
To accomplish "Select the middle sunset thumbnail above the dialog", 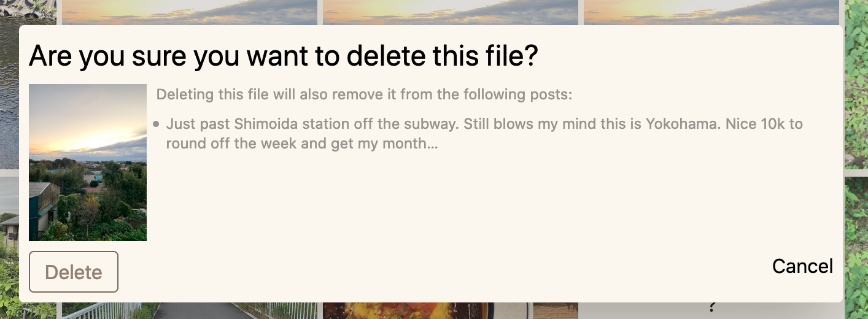I will pyautogui.click(x=450, y=12).
